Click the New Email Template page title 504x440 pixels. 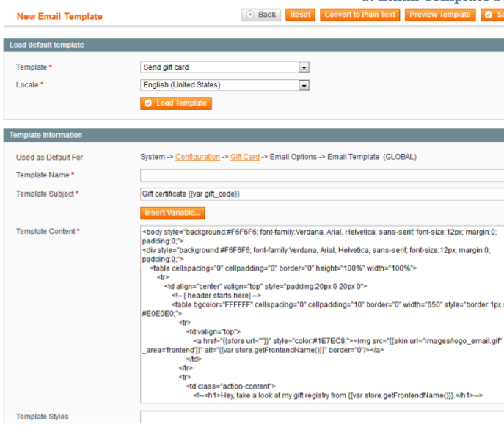click(59, 16)
